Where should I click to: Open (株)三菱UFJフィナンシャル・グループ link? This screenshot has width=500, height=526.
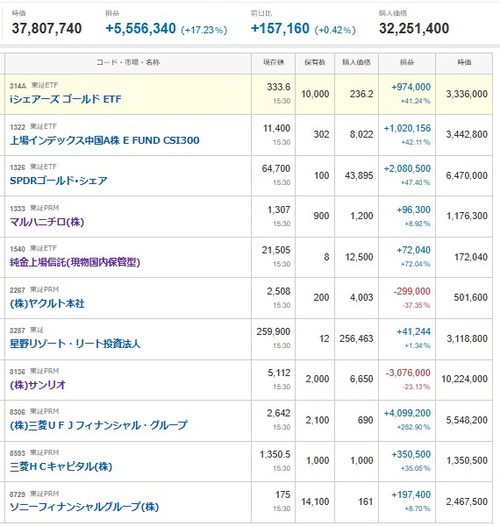click(98, 425)
